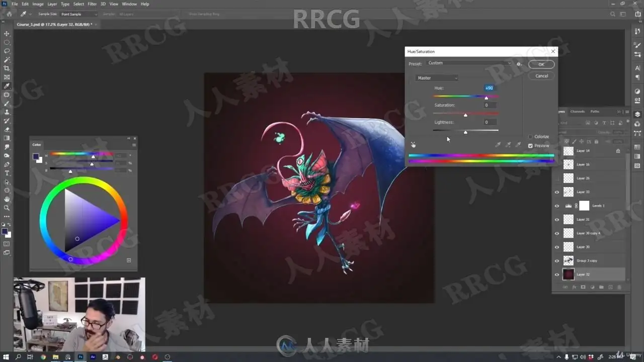This screenshot has height=362, width=644.
Task: Open Photoshop from the Windows taskbar
Action: point(80,357)
